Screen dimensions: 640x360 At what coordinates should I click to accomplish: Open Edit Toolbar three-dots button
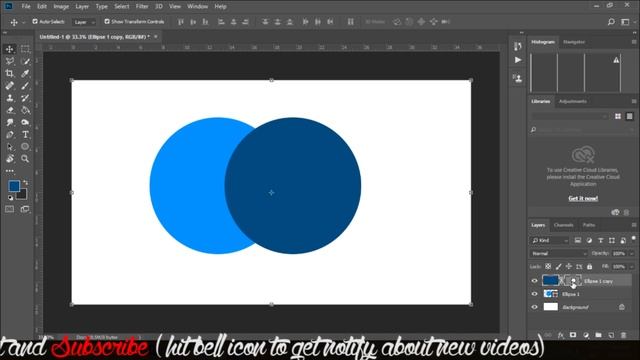coord(9,171)
